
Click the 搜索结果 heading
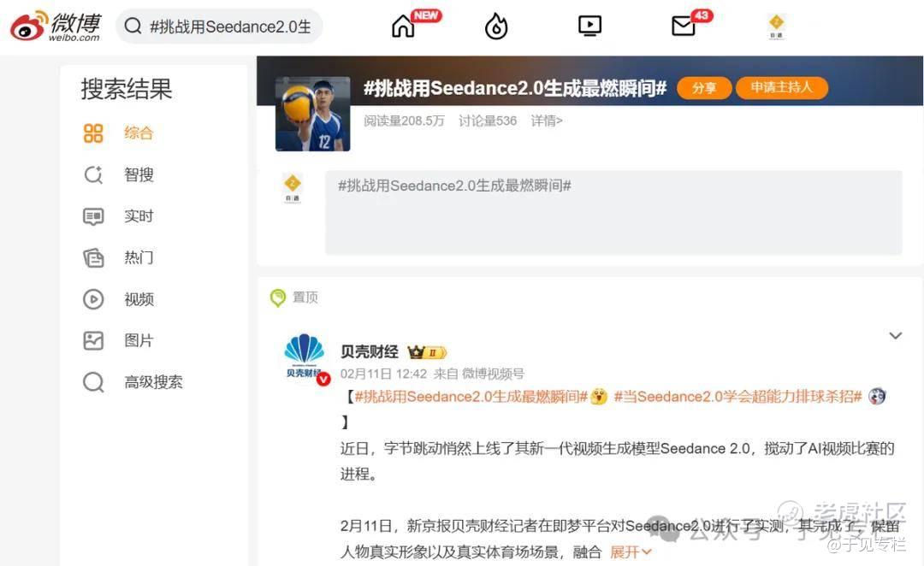point(126,89)
